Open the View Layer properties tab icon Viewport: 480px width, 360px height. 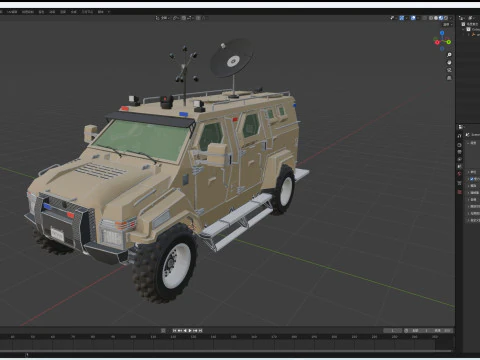tap(460, 159)
